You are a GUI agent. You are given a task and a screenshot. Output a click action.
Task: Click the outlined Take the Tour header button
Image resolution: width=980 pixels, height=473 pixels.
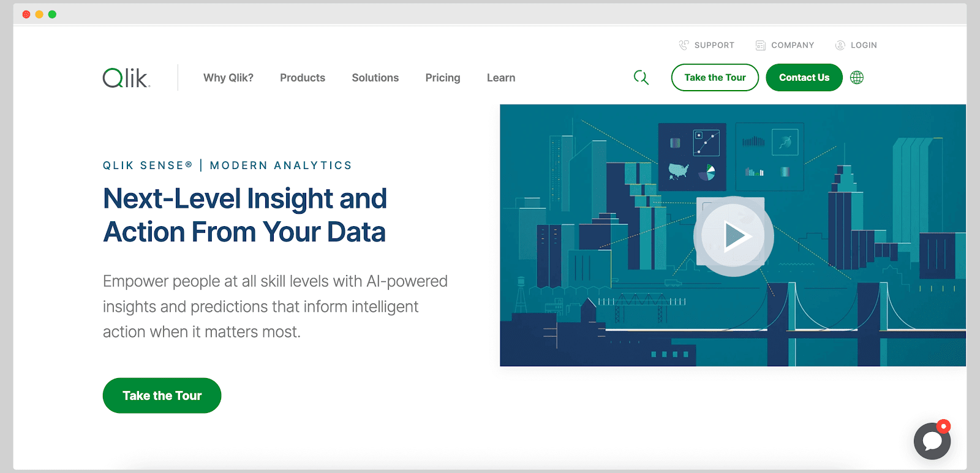pyautogui.click(x=715, y=77)
